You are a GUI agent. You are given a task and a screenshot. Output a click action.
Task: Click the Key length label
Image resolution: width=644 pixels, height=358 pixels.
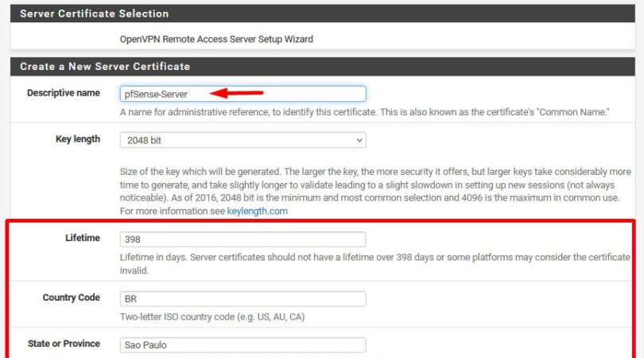[x=78, y=139]
